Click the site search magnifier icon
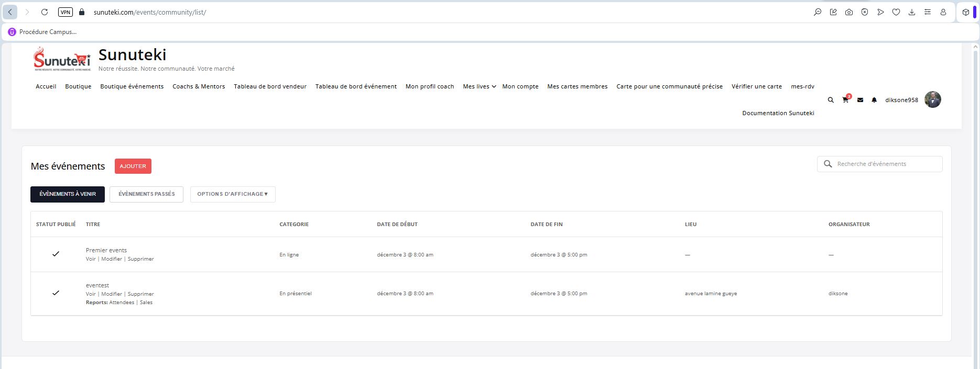Image resolution: width=980 pixels, height=369 pixels. point(831,100)
